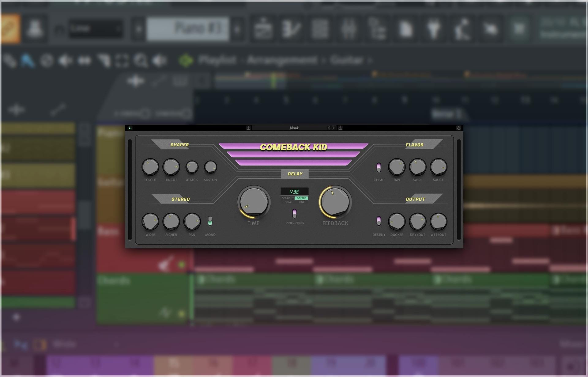588x377 pixels.
Task: Click the RICHER knob
Action: point(171,222)
